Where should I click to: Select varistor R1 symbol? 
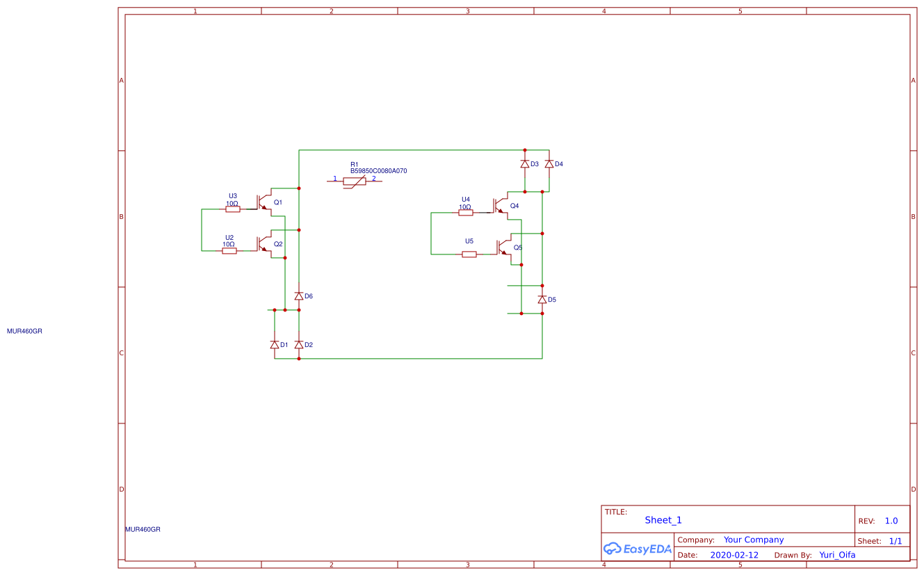point(356,181)
